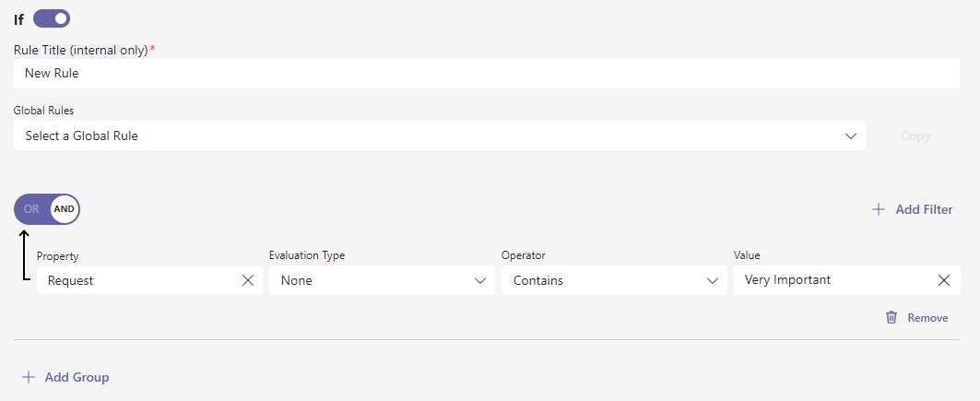This screenshot has width=980, height=401.
Task: Switch the filter logic to OR
Action: point(31,209)
